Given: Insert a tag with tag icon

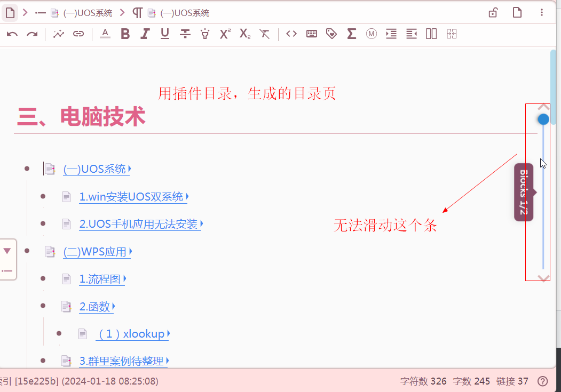Looking at the screenshot, I should [331, 34].
